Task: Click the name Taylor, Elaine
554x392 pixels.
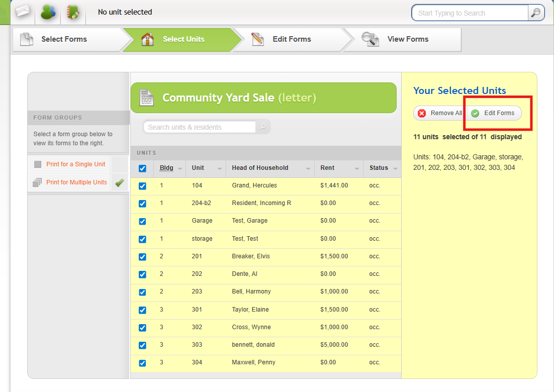Action: (x=250, y=310)
